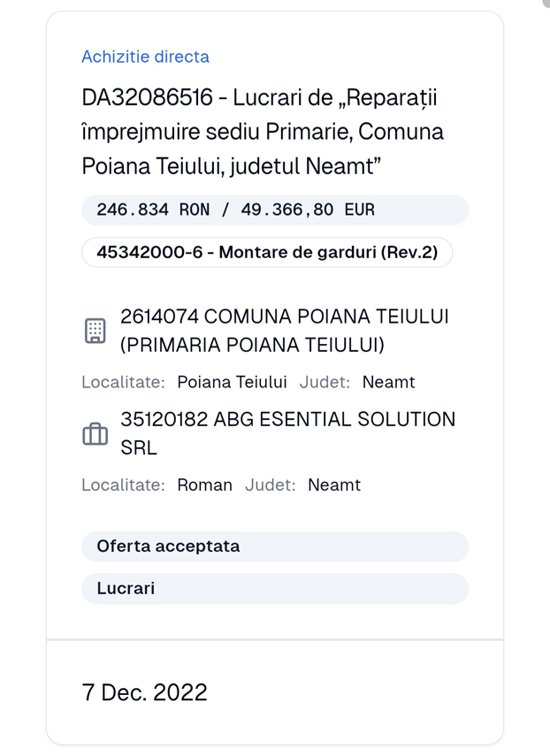Viewport: 550px width, 756px height.
Task: Select the Neamt county next to Roman
Action: [x=333, y=485]
